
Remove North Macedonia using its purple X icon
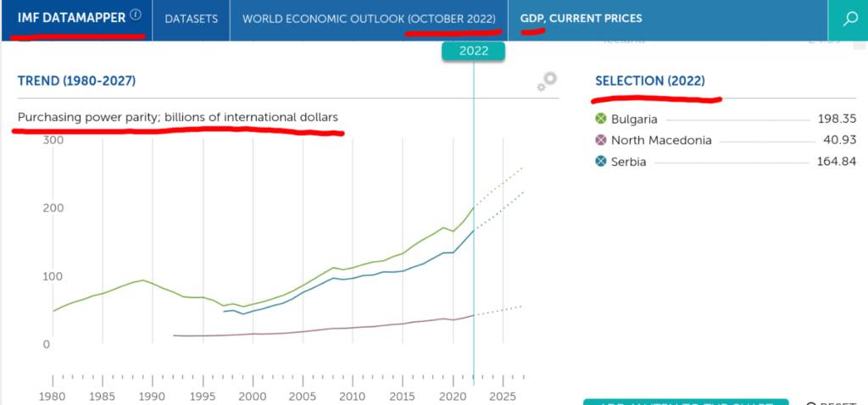[x=601, y=141]
